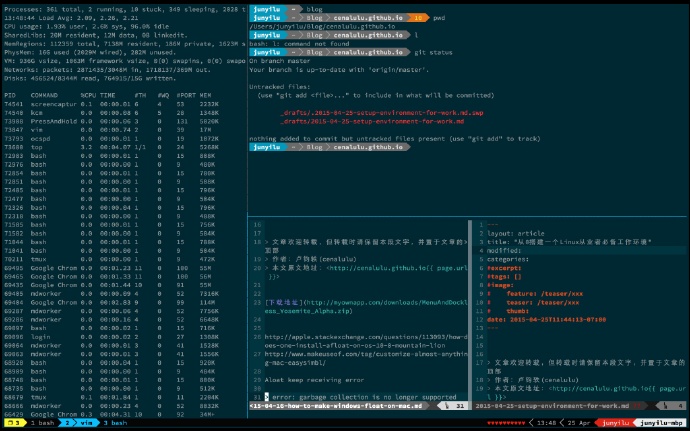Switch to tmux window 3 bash

pos(115,423)
